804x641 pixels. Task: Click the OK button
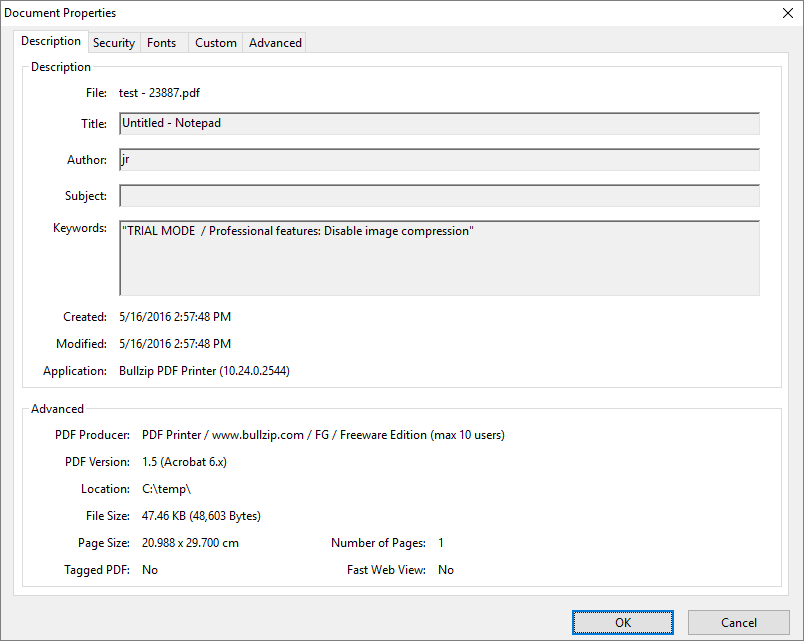tap(622, 623)
